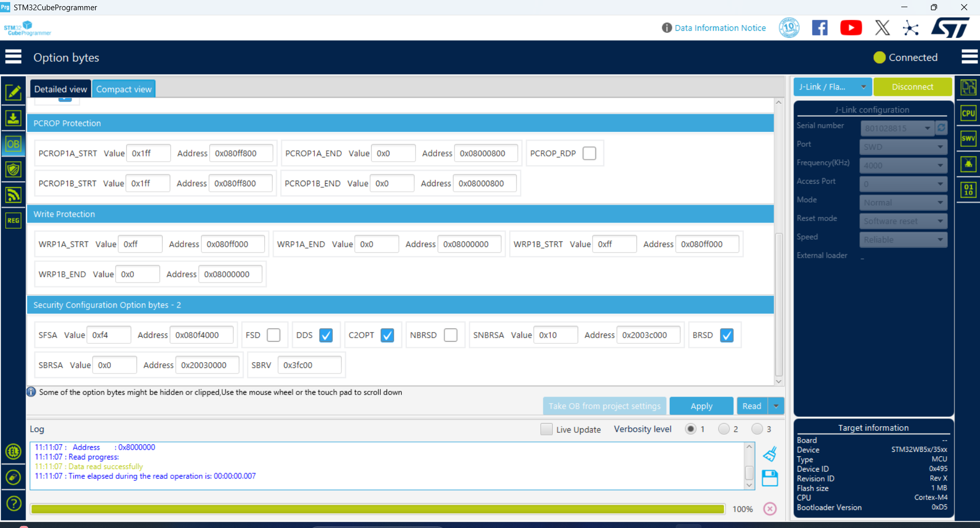Open the help question mark icon
The width and height of the screenshot is (980, 528).
click(x=14, y=503)
